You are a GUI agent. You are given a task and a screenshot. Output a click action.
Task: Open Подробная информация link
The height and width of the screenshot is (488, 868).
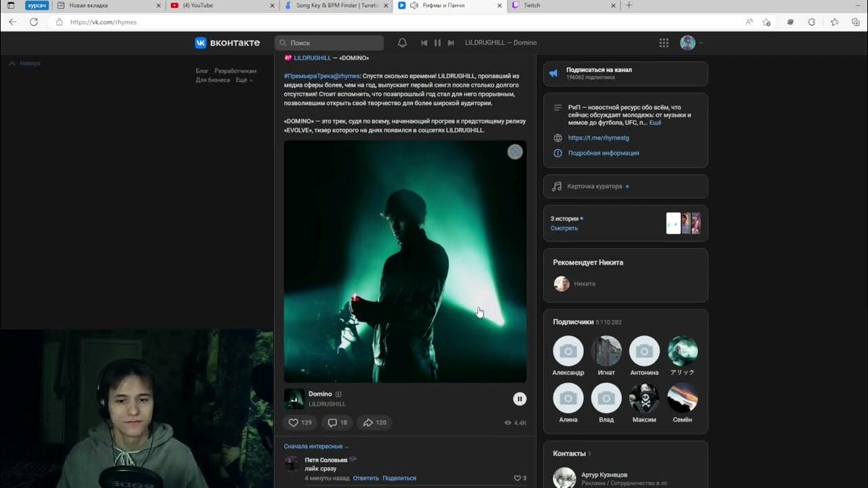pyautogui.click(x=604, y=152)
